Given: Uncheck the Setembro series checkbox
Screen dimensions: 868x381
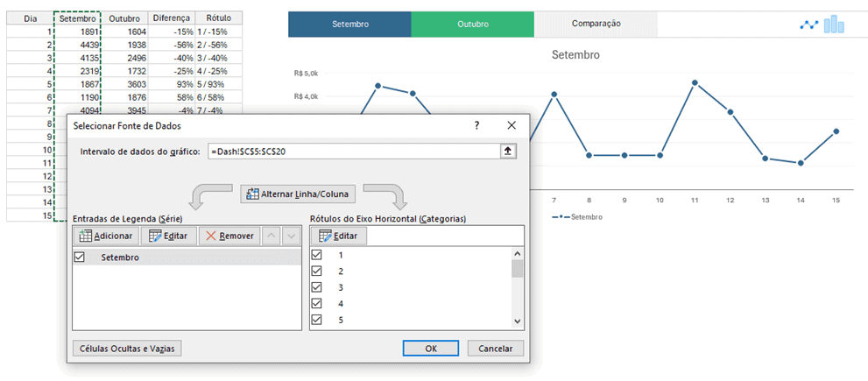Looking at the screenshot, I should [81, 258].
